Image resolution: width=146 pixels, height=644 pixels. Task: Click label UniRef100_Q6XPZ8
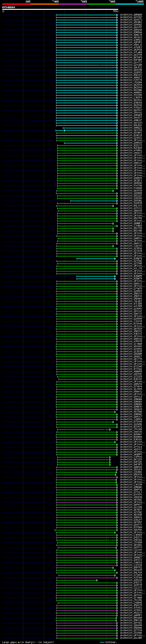coord(131,191)
